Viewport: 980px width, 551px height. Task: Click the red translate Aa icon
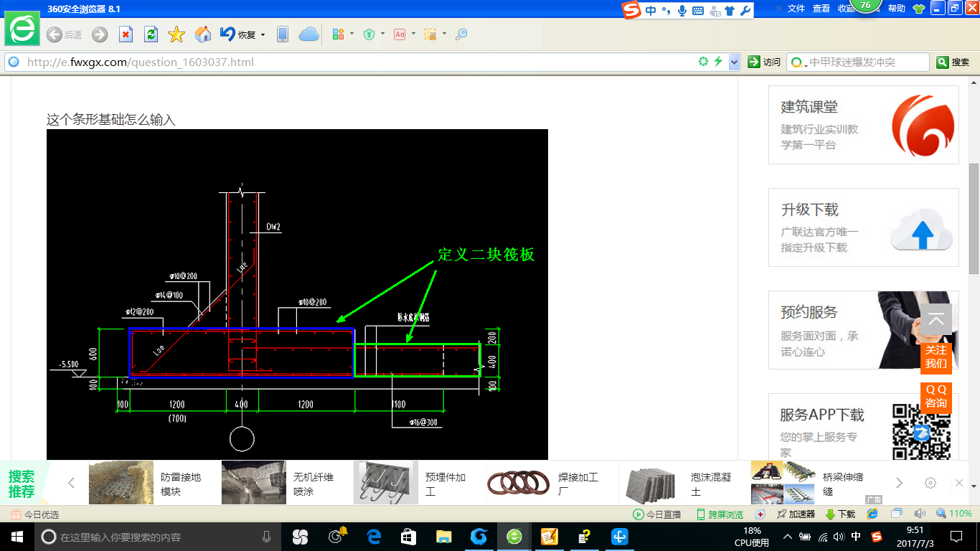coord(400,34)
